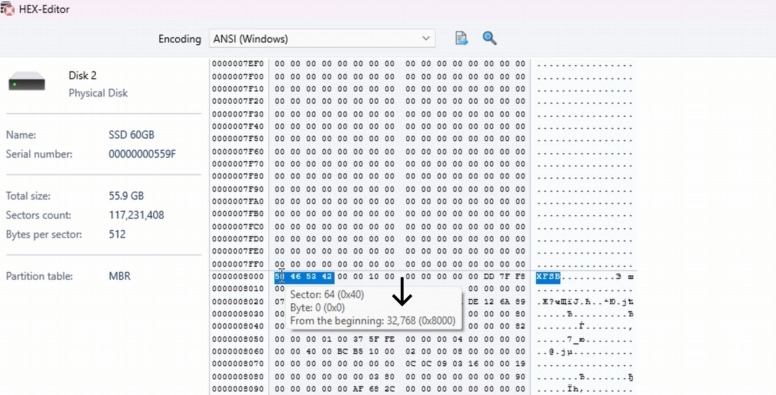
Task: Click the Sectors count: label
Action: [38, 215]
